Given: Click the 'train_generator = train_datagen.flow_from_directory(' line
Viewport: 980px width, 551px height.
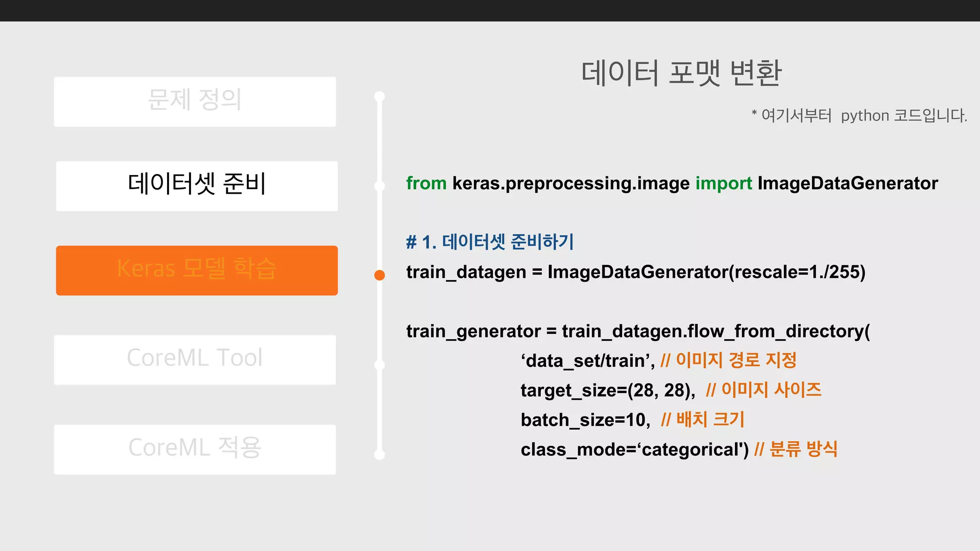Looking at the screenshot, I should [638, 331].
